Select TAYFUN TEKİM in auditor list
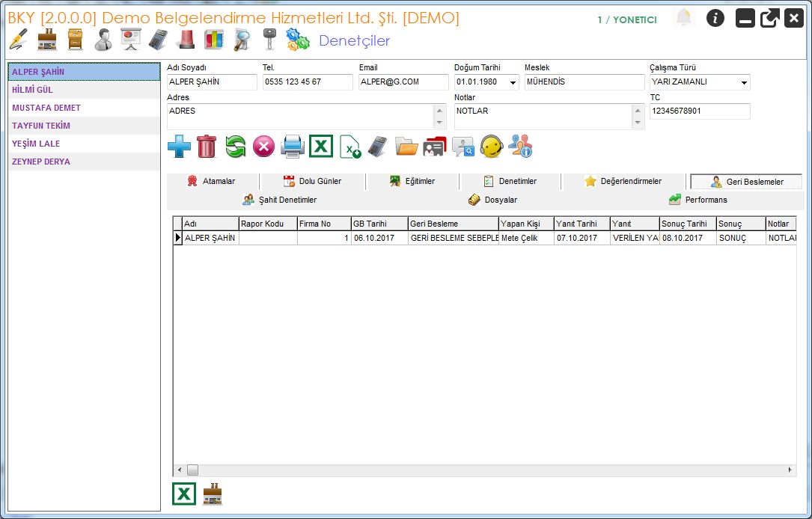Viewport: 812px width, 519px height. tap(84, 126)
